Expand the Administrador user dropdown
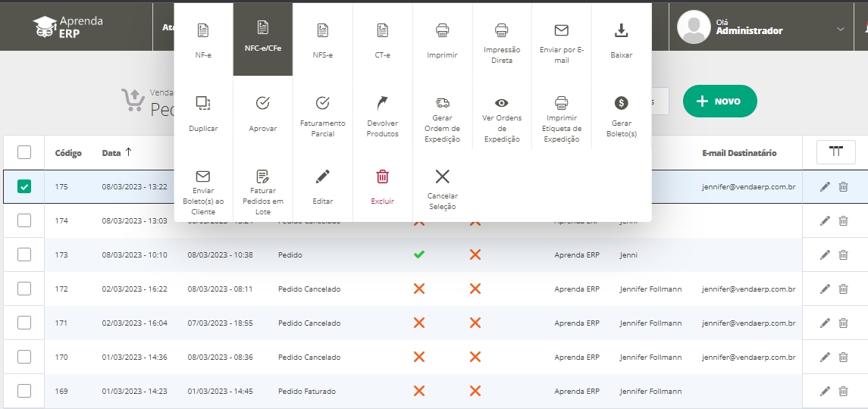The width and height of the screenshot is (868, 409). click(x=839, y=29)
